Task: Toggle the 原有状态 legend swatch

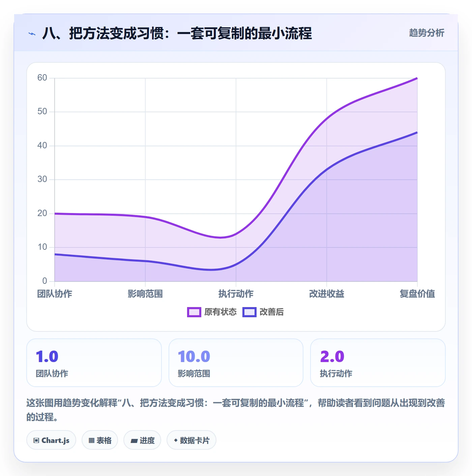Action: [x=194, y=312]
